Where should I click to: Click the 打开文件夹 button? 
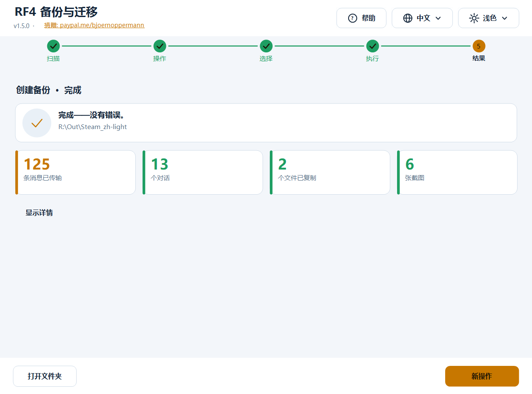pos(45,376)
